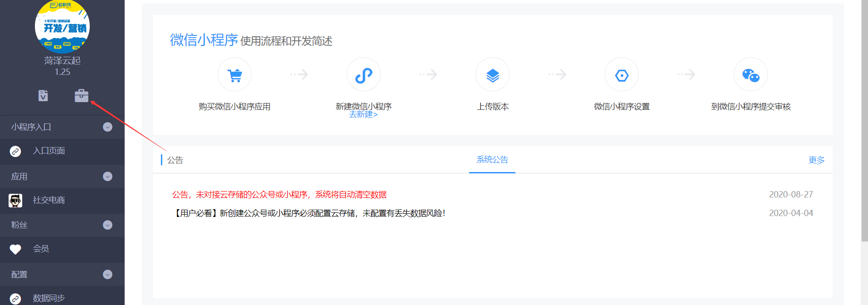Screen dimensions: 868x305
Task: Click the 微信小程序设置 step label
Action: tap(622, 107)
